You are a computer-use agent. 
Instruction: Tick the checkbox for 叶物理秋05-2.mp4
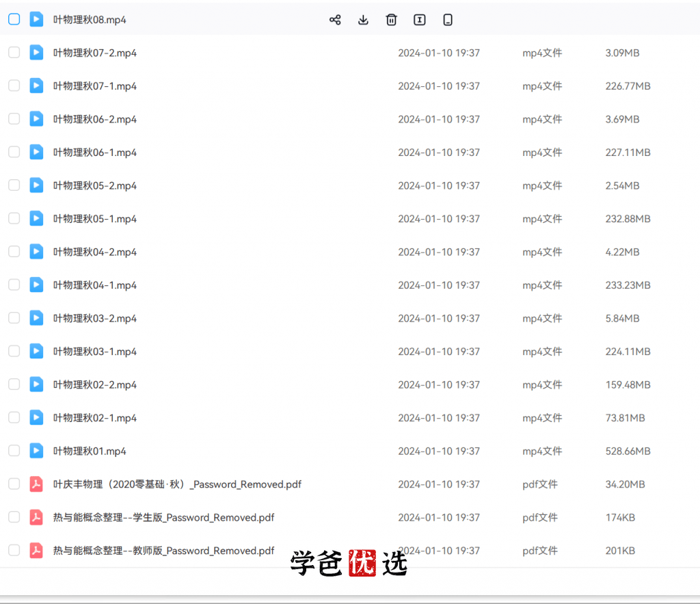[x=14, y=185]
